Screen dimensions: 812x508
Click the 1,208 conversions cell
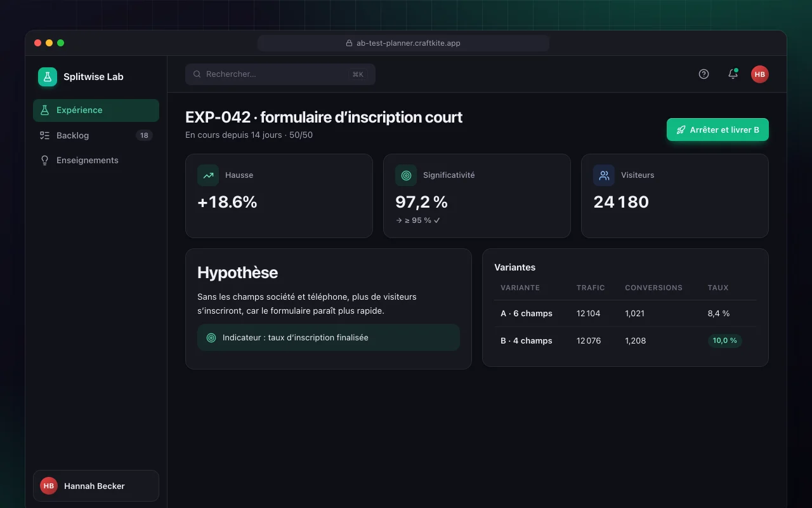click(x=636, y=341)
